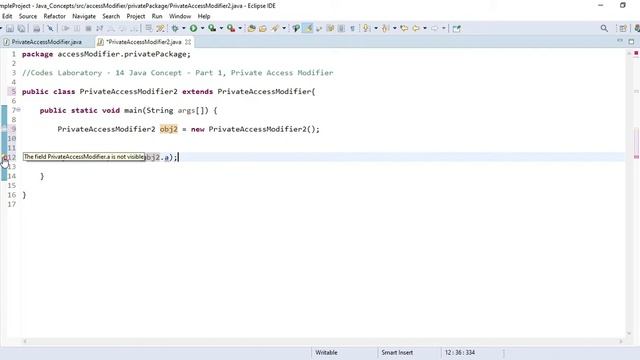Open the Next Annotation dropdown arrow

tap(376, 29)
